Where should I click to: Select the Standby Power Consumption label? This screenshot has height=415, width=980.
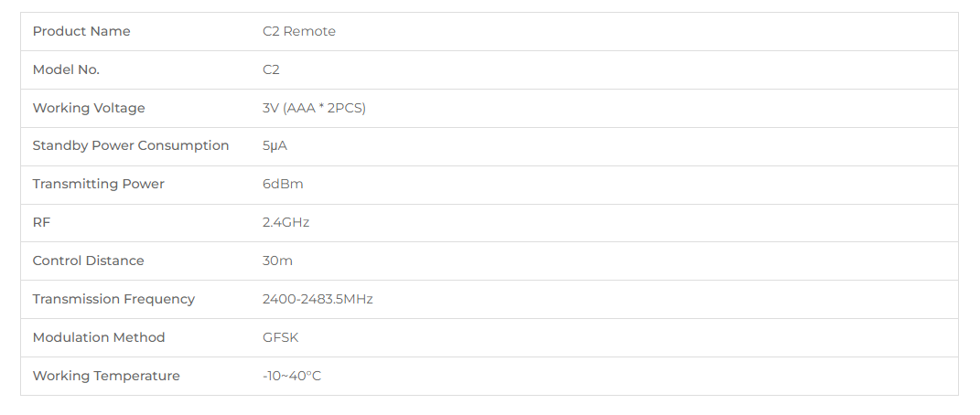(131, 146)
